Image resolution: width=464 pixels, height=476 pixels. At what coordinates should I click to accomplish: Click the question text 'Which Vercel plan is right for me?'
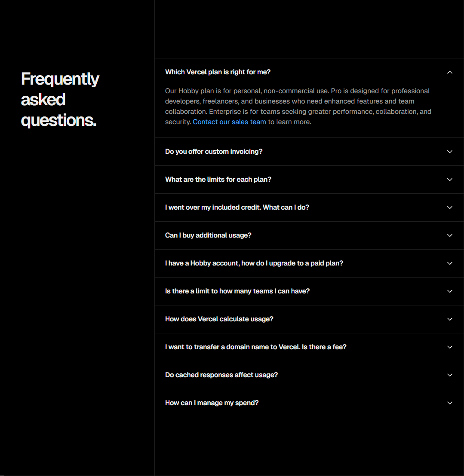218,72
